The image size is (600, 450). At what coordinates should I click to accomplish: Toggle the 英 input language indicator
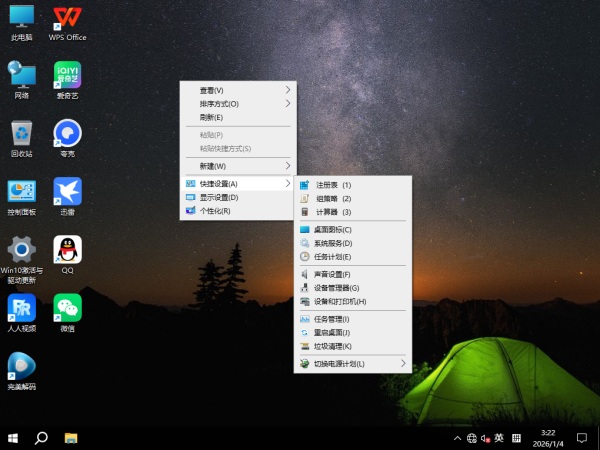pos(498,438)
